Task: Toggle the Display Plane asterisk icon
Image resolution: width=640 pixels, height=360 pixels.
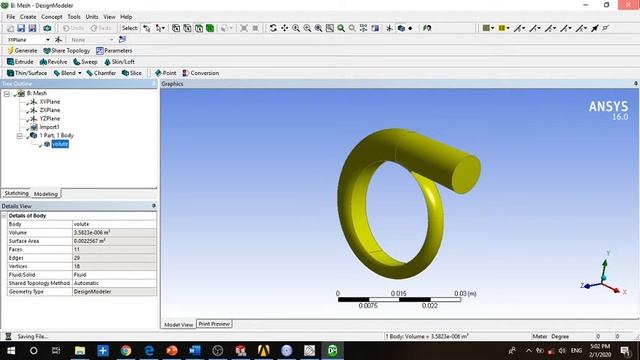Action: click(389, 28)
